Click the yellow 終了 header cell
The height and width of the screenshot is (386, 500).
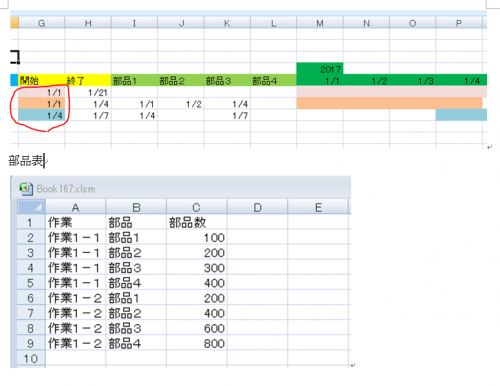click(x=88, y=80)
